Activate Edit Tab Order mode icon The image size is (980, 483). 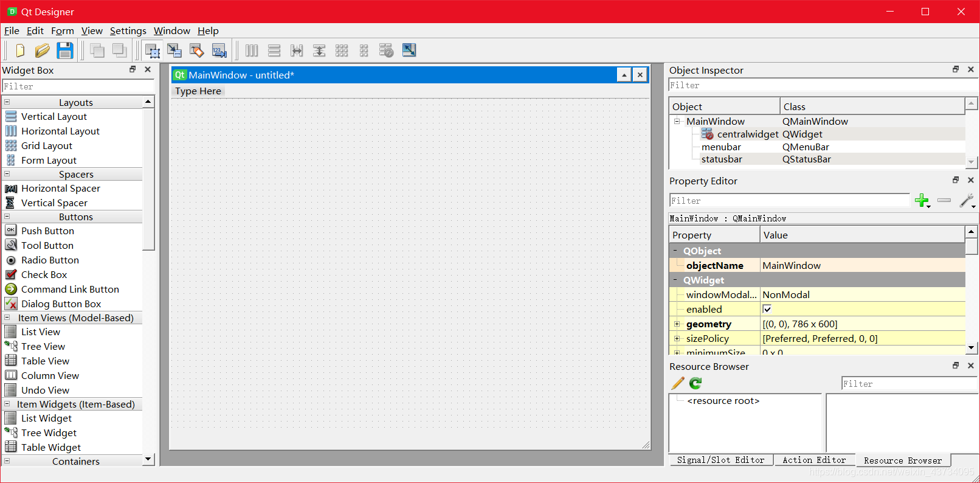coord(219,50)
